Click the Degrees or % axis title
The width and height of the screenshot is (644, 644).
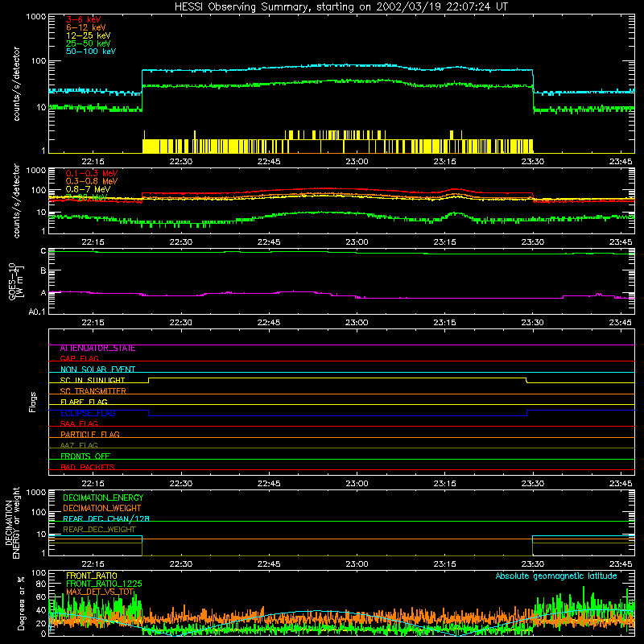click(x=22, y=603)
